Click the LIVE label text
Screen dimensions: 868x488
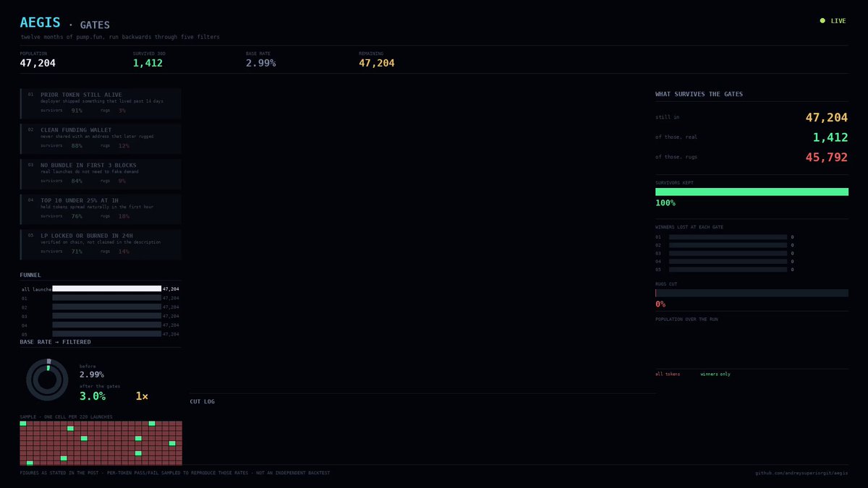pyautogui.click(x=838, y=21)
